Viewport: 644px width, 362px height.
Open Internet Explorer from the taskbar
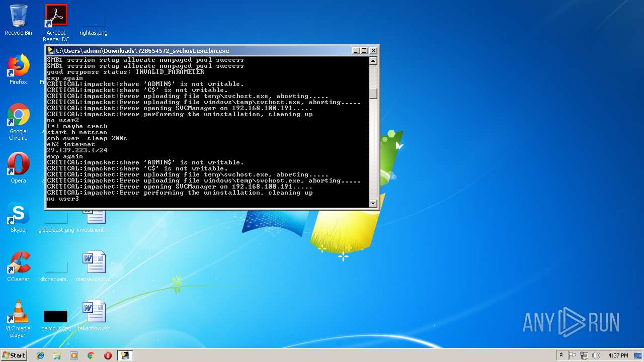pos(40,355)
